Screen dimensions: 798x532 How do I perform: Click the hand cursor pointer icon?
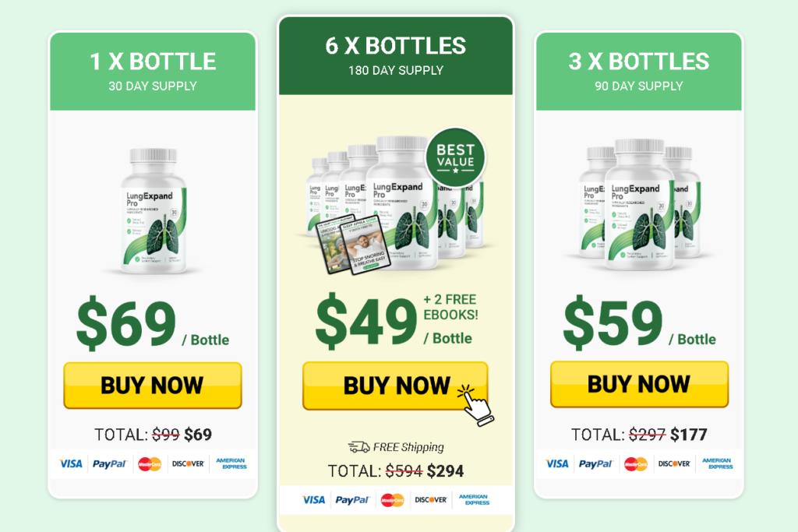[475, 405]
